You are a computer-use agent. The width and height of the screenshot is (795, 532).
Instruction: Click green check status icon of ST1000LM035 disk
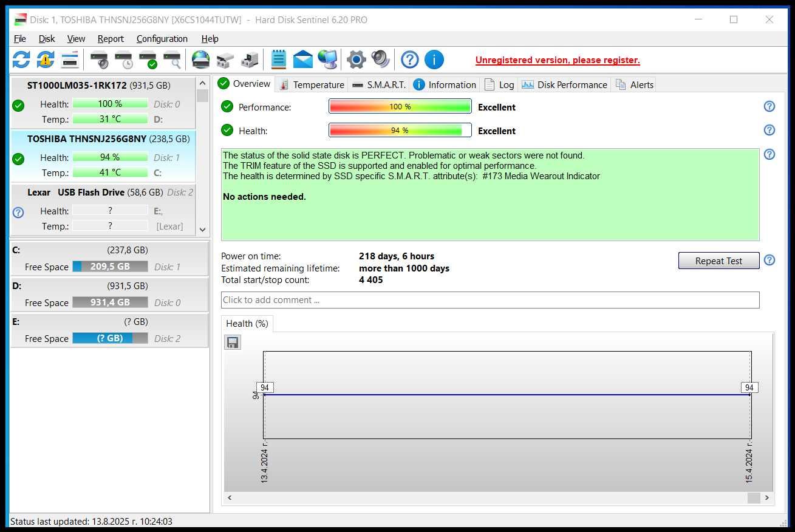pos(18,105)
